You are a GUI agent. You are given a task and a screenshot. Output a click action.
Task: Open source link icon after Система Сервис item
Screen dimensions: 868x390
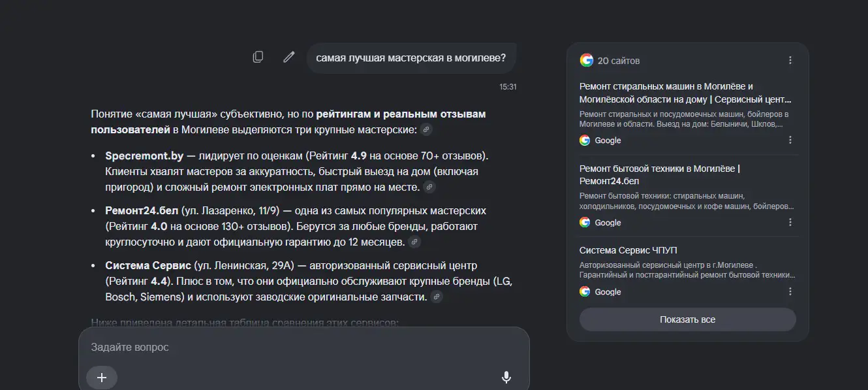tap(437, 297)
